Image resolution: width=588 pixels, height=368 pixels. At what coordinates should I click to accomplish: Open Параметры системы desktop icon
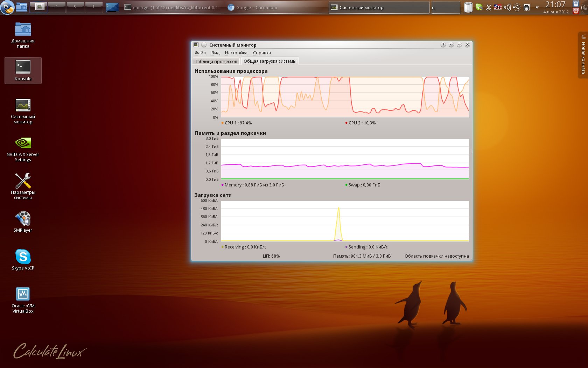pos(23,186)
